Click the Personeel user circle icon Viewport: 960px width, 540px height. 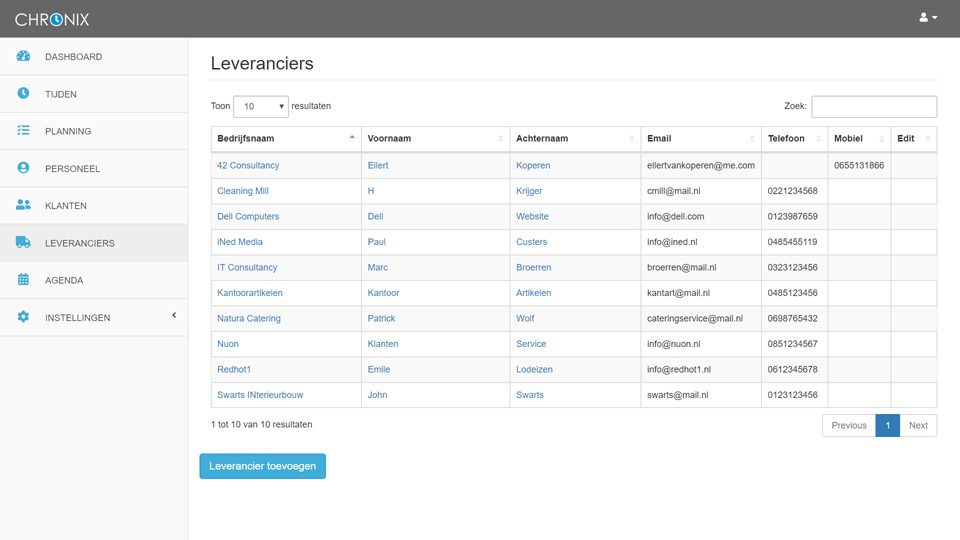(x=23, y=168)
